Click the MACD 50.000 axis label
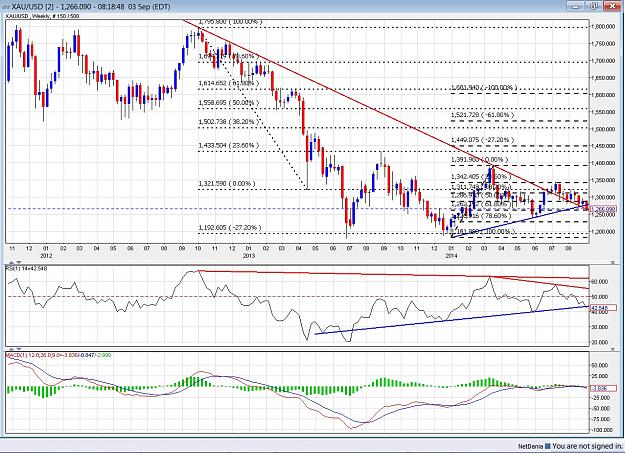 [600, 365]
